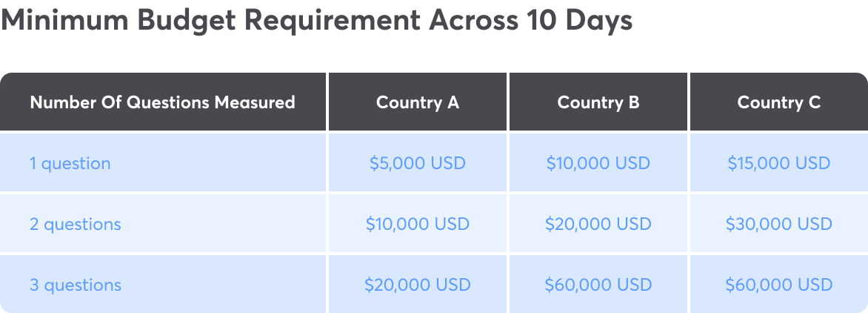Select the 2 questions row label

point(76,224)
